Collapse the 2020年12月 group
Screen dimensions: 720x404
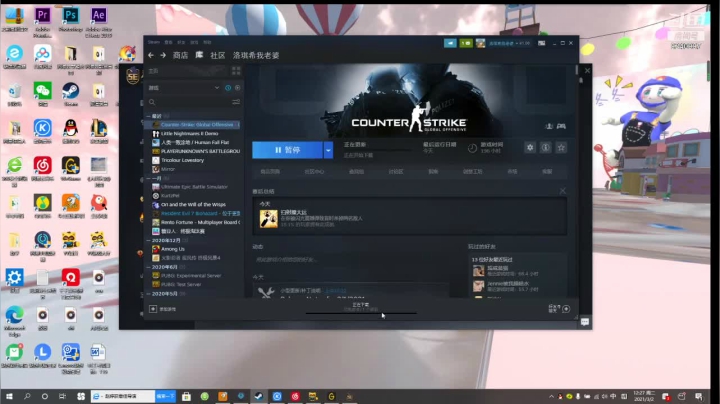(x=148, y=240)
